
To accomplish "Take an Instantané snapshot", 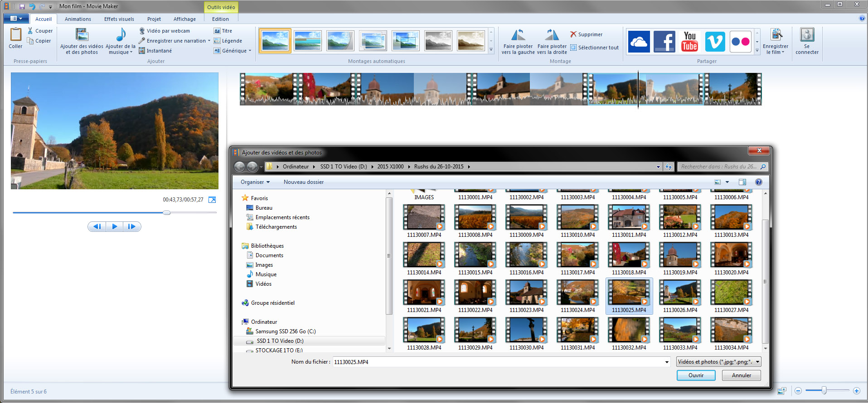I will [155, 51].
